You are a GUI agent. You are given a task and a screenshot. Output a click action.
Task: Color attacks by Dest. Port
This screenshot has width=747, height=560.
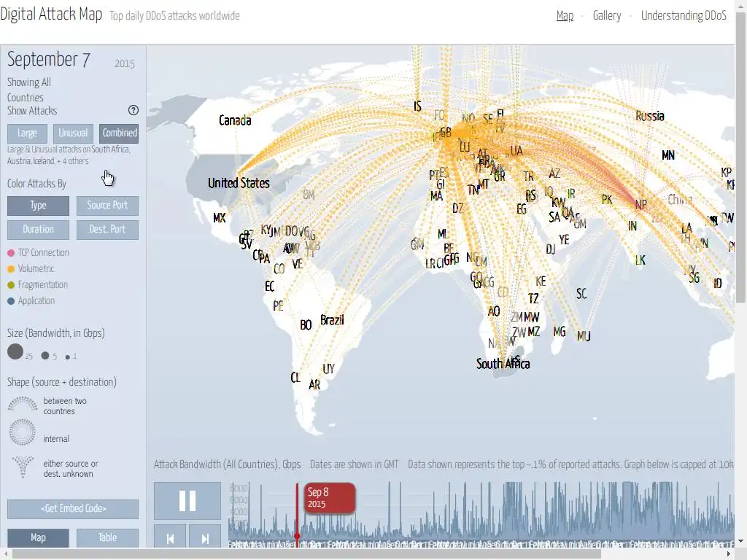pyautogui.click(x=107, y=230)
